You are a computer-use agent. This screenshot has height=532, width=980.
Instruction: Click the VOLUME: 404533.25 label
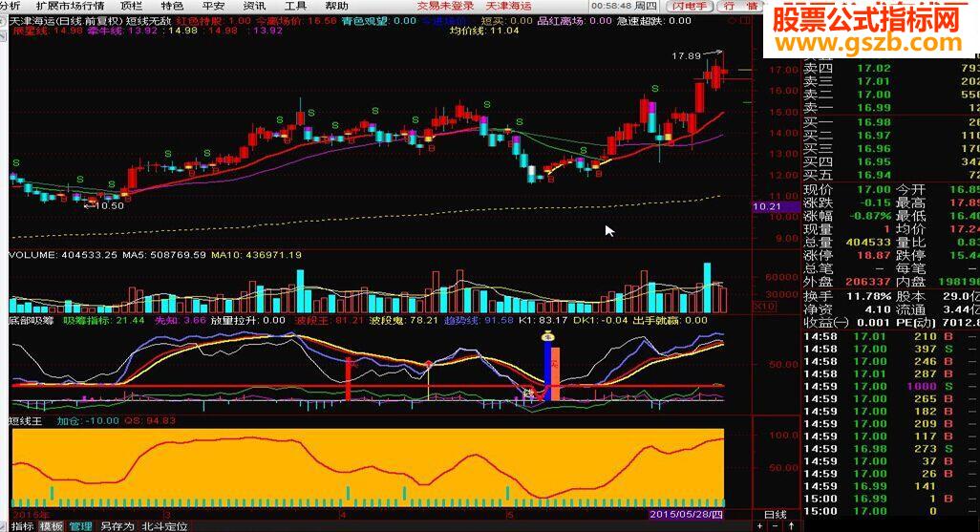64,255
